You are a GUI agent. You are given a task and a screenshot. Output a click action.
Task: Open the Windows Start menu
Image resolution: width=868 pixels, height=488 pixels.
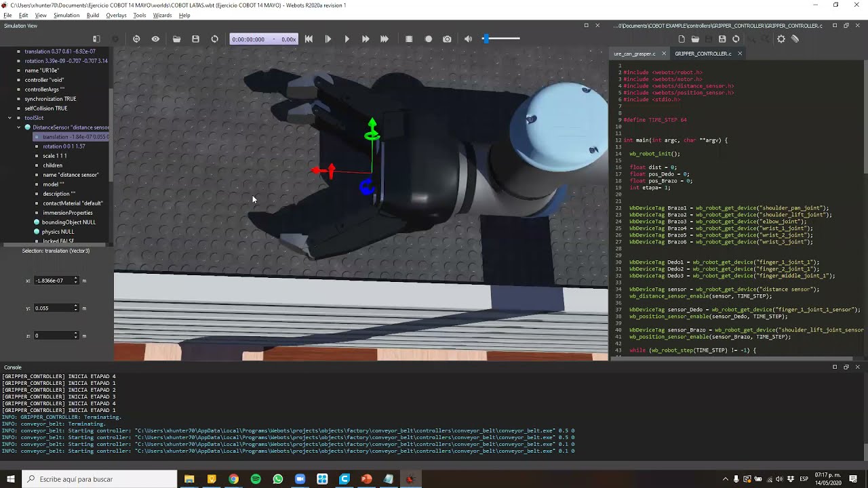click(10, 479)
